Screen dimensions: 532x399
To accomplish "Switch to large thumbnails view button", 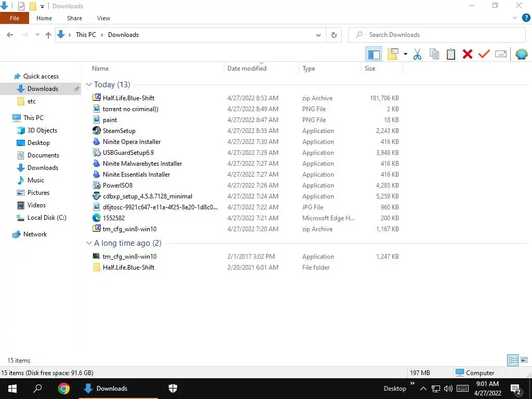I will pos(524,360).
